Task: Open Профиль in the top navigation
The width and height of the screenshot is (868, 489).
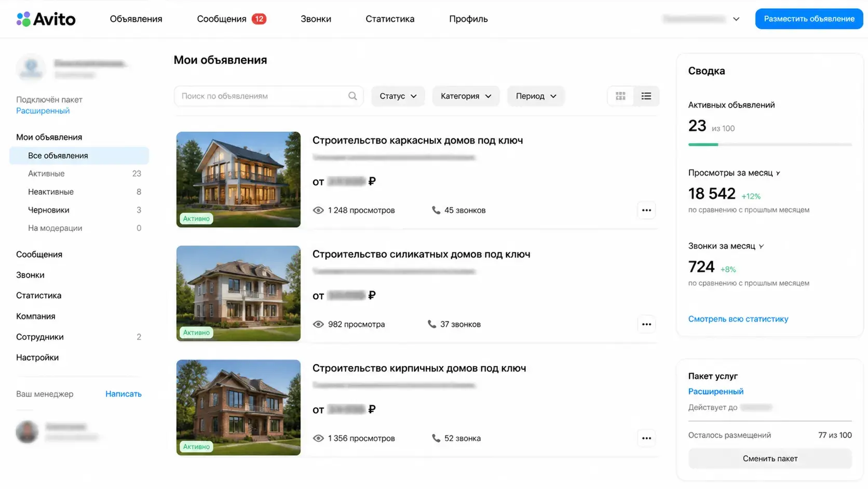Action: point(468,19)
